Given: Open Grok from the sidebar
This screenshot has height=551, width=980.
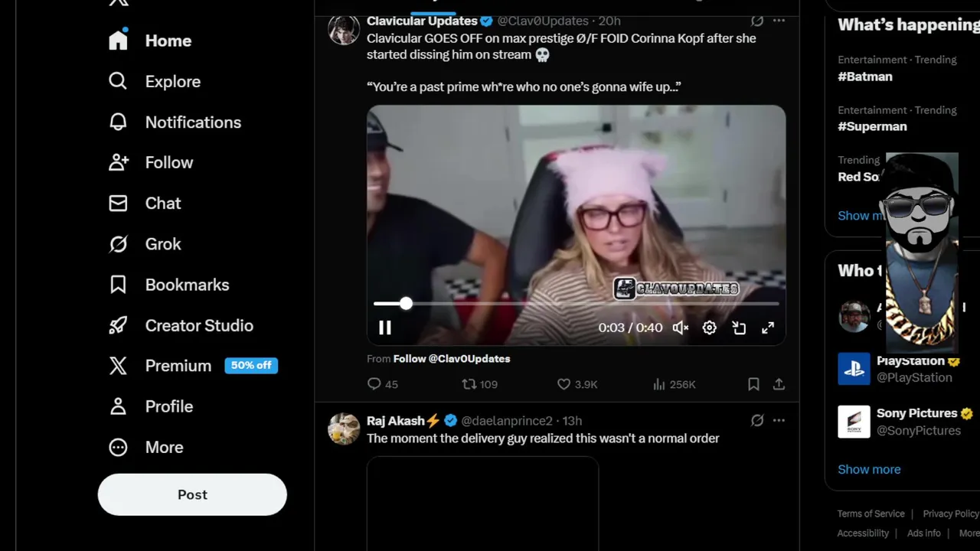Looking at the screenshot, I should 145,244.
